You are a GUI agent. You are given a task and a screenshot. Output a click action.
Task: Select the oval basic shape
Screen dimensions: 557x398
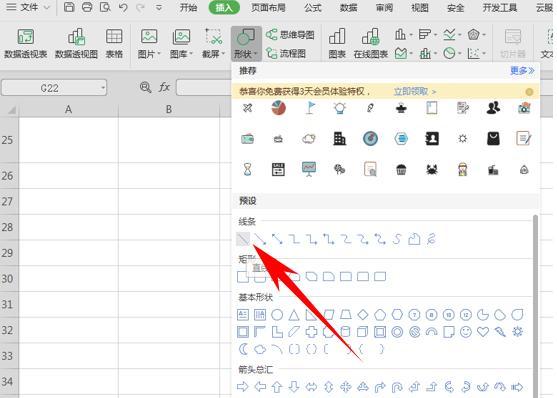277,314
